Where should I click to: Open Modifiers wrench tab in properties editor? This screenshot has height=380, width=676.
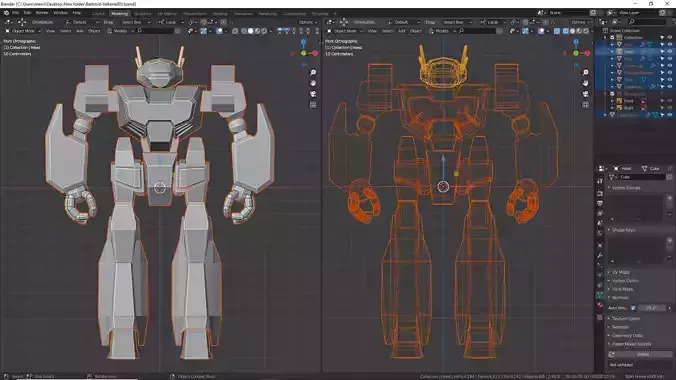(x=600, y=255)
